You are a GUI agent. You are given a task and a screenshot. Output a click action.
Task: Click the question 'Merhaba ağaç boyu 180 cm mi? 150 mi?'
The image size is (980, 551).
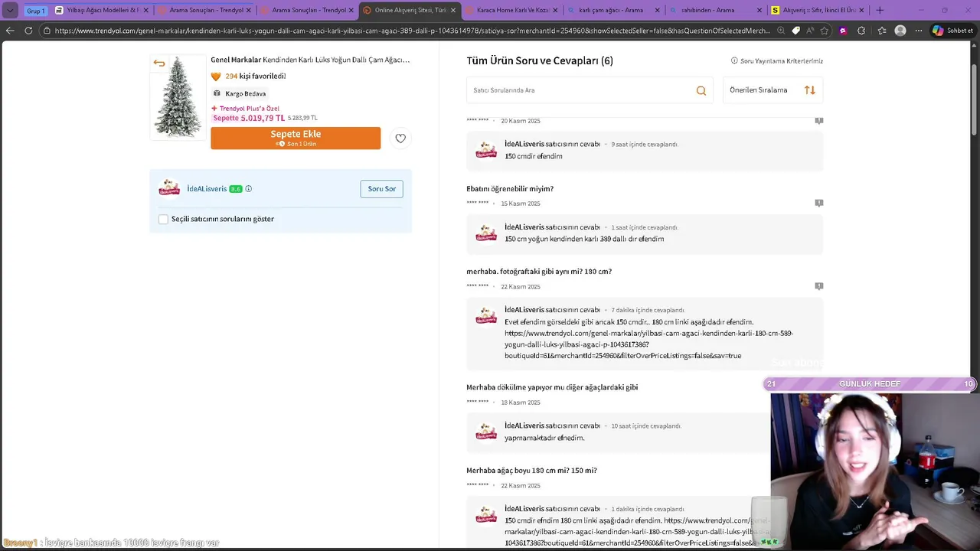tap(531, 471)
